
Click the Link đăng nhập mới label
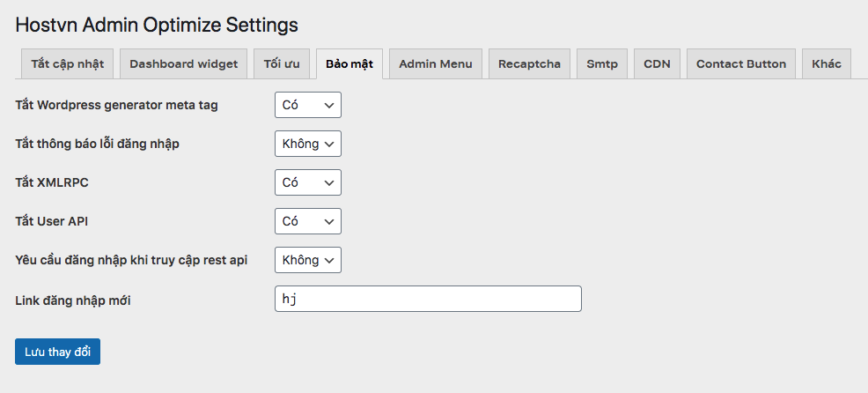click(73, 301)
